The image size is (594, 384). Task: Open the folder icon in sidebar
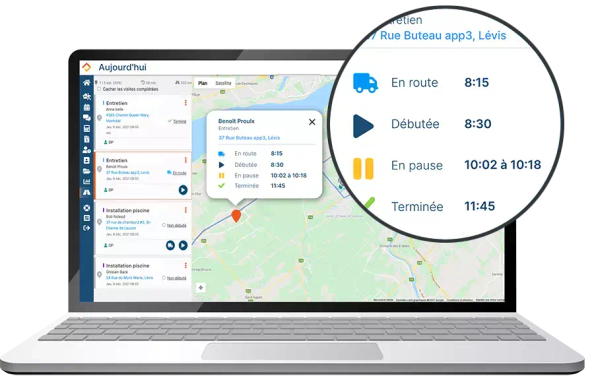pos(87,171)
